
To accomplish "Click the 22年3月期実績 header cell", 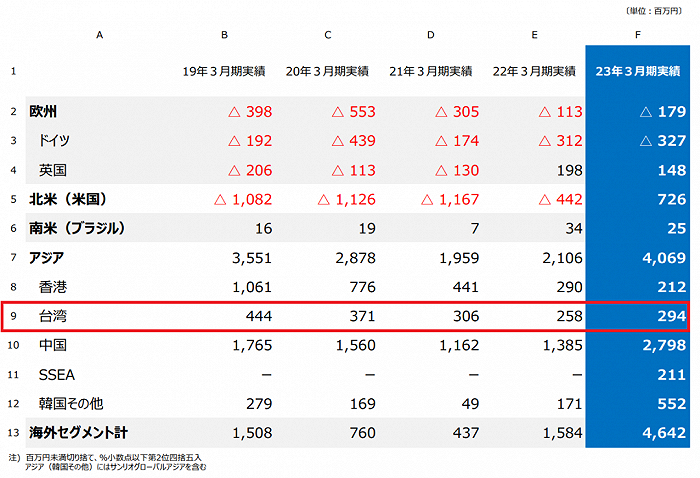I will coord(535,72).
